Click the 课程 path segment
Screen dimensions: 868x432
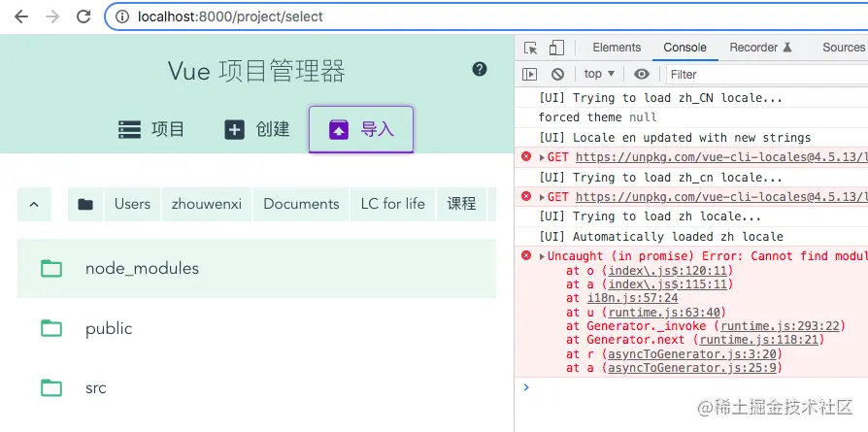[x=462, y=205]
